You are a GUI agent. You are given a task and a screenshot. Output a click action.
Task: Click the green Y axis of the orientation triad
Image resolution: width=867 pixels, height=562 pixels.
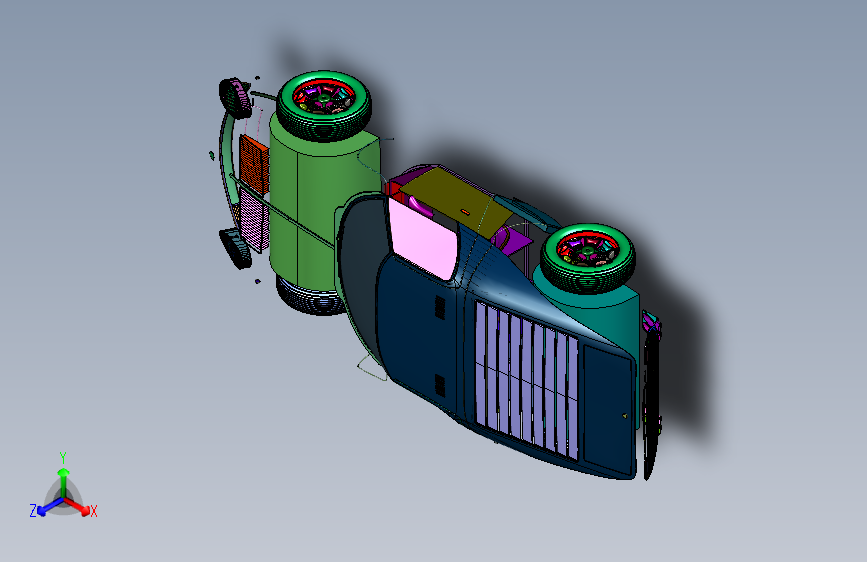pyautogui.click(x=64, y=482)
